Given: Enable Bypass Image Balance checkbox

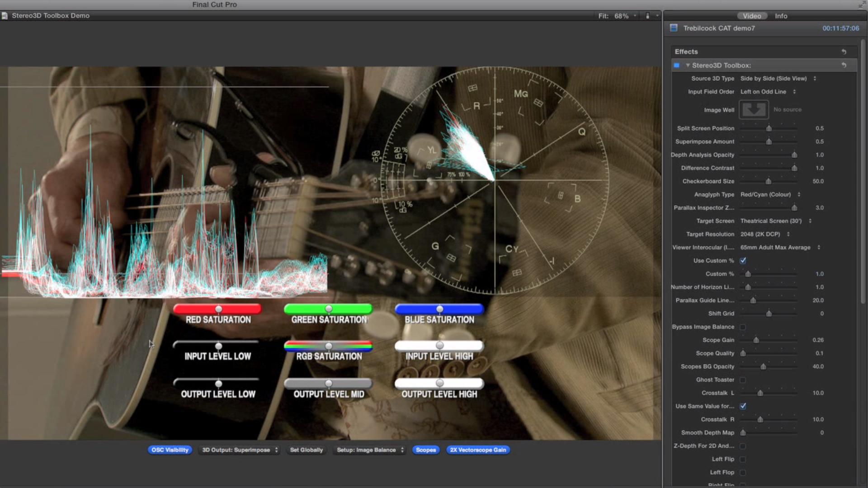Looking at the screenshot, I should pyautogui.click(x=743, y=327).
